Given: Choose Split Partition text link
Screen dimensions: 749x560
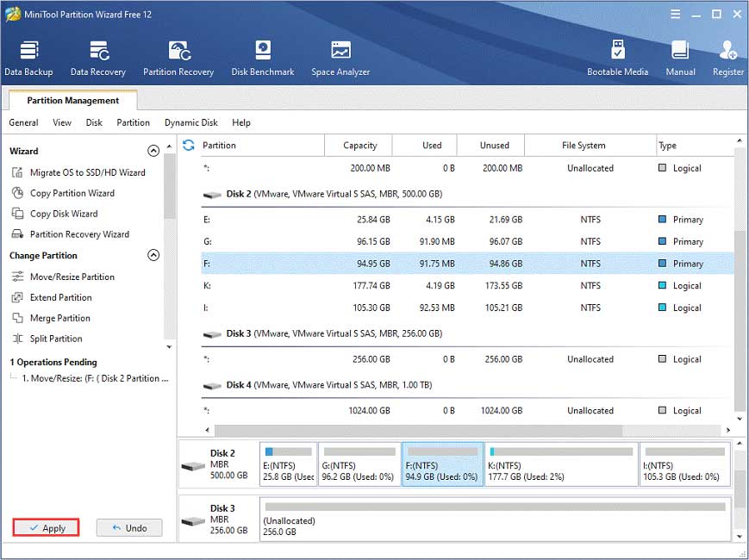Looking at the screenshot, I should 56,339.
